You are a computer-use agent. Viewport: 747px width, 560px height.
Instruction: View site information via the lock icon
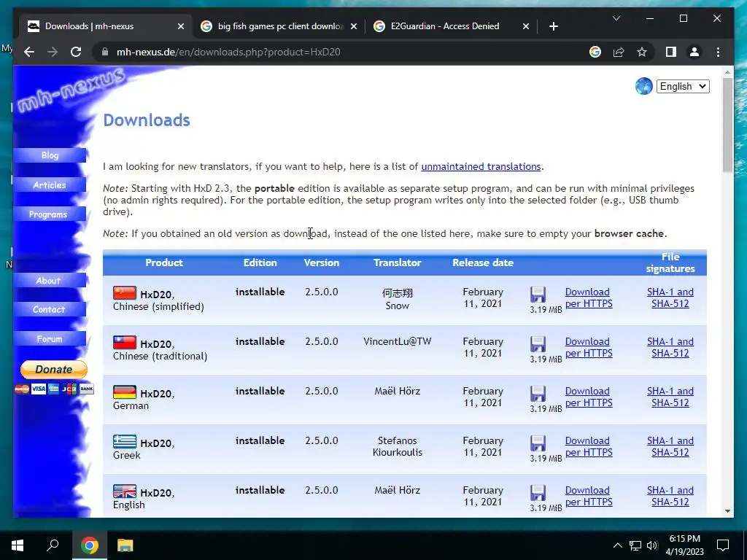point(105,52)
